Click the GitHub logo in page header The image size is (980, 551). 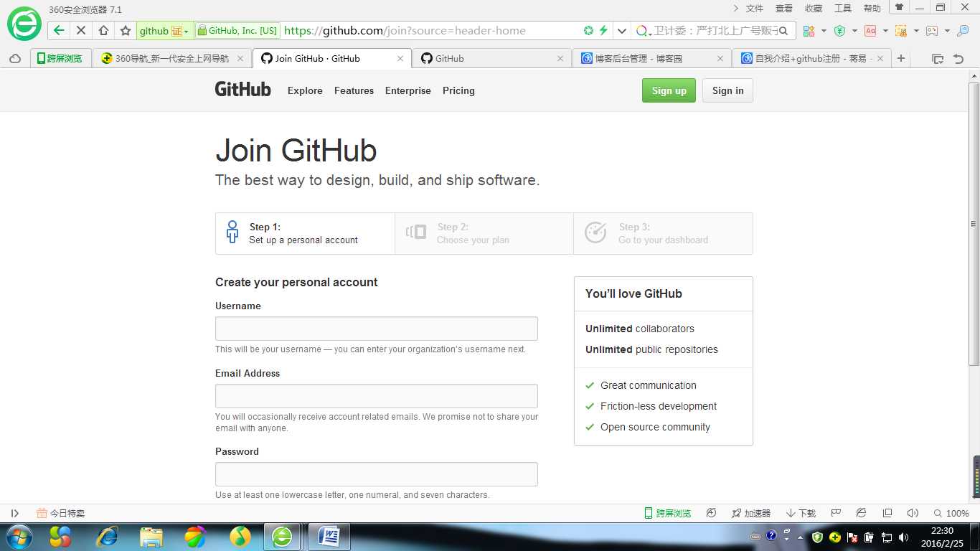coord(243,90)
